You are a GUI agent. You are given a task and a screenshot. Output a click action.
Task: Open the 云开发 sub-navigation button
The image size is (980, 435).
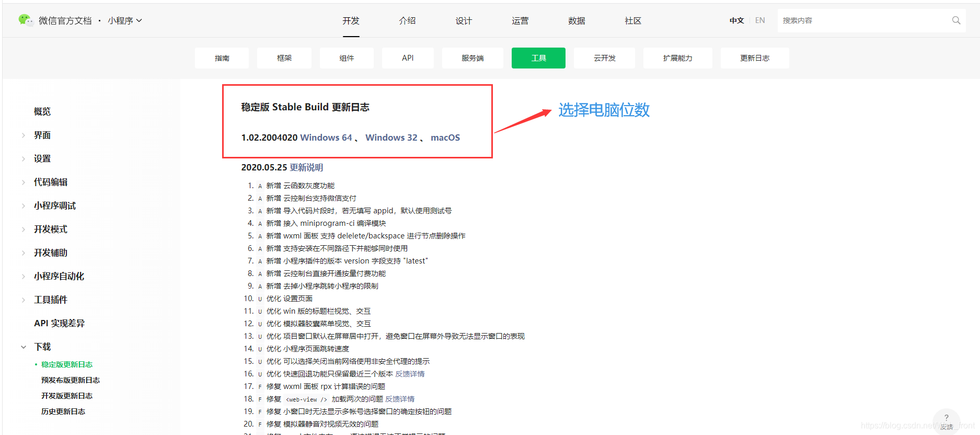click(604, 58)
